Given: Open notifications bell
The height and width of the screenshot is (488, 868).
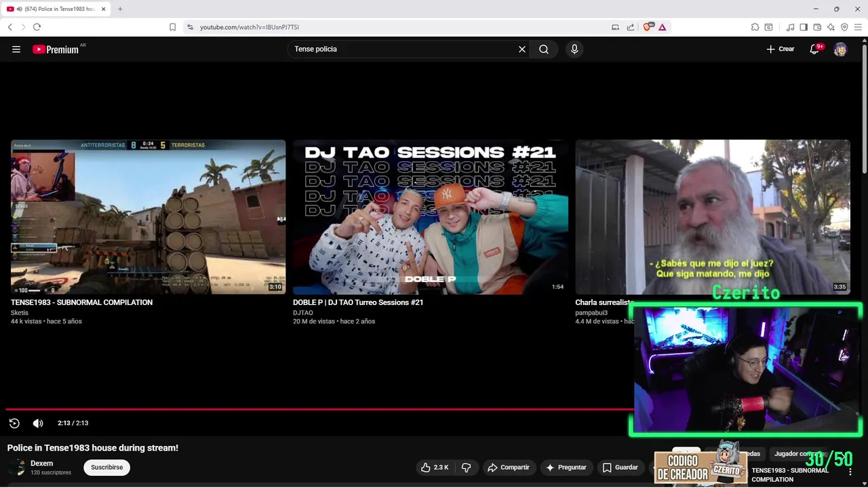Looking at the screenshot, I should pos(815,49).
